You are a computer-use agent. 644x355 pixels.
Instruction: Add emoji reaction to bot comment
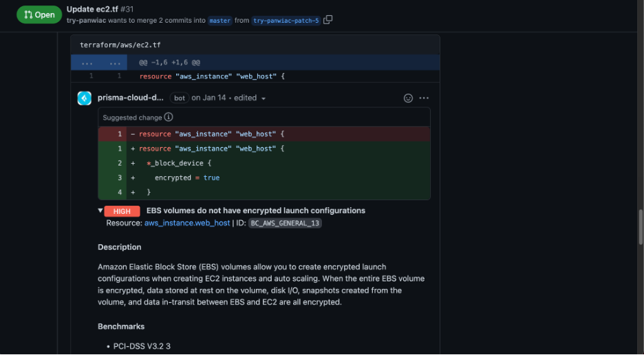(408, 98)
